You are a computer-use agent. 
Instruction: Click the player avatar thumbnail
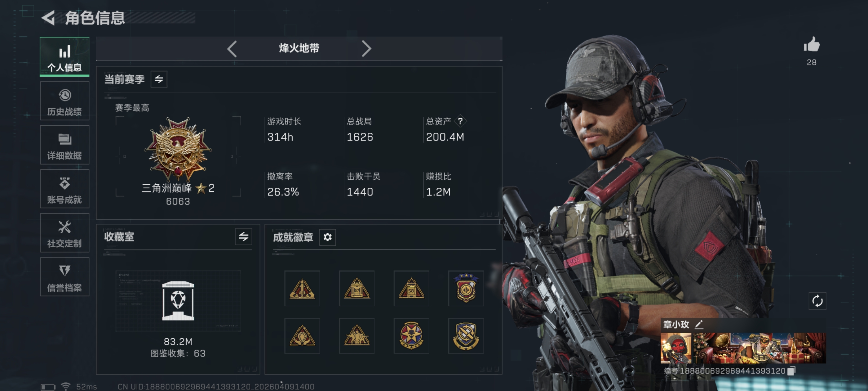click(675, 348)
